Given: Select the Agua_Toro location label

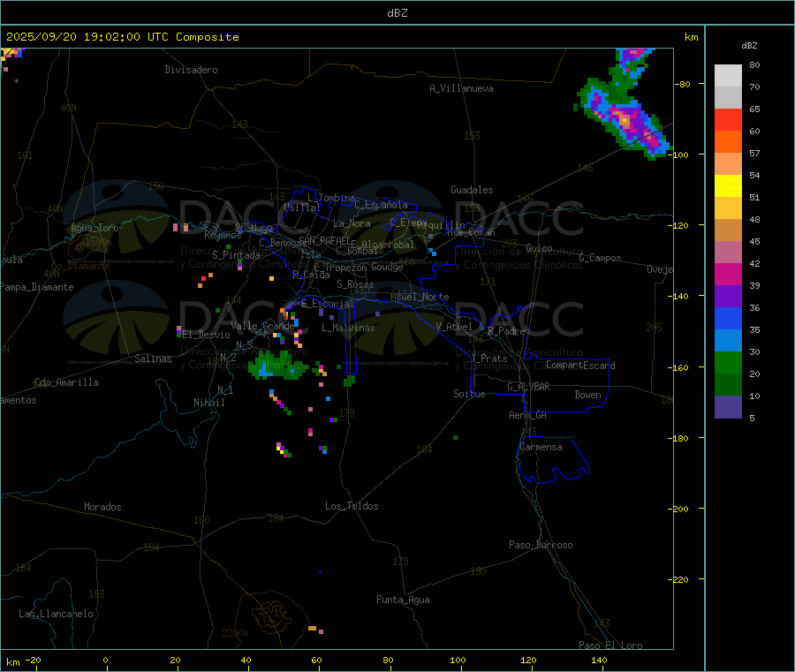Looking at the screenshot, I should (x=95, y=228).
